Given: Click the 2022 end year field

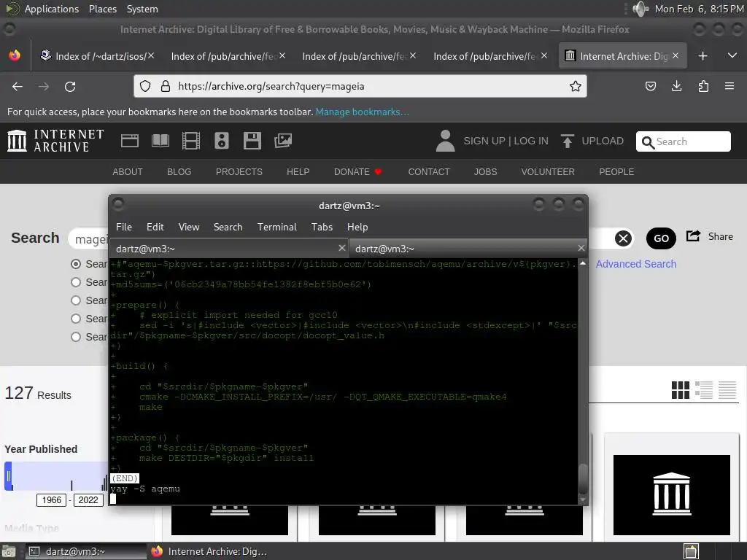Looking at the screenshot, I should click(x=88, y=500).
